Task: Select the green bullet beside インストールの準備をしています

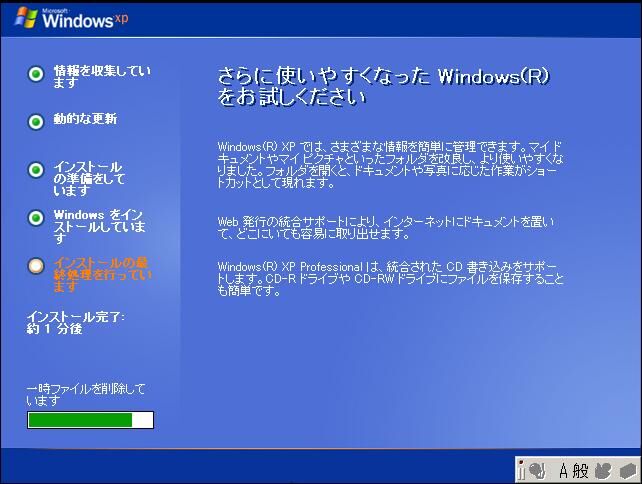Action: click(x=36, y=169)
